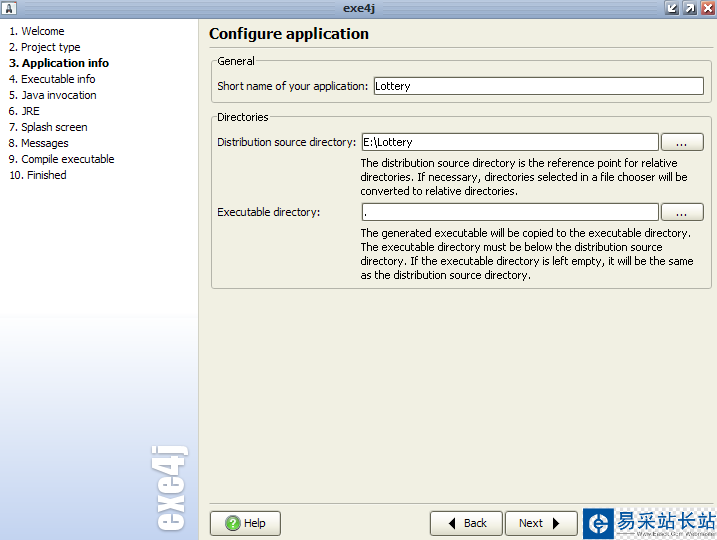Go back with the Back button
717x540 pixels.
[x=466, y=523]
